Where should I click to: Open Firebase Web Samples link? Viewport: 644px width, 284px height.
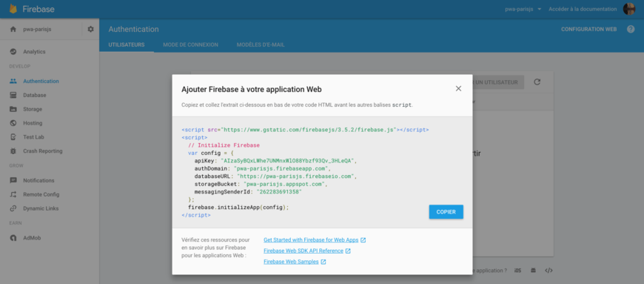[x=291, y=262]
